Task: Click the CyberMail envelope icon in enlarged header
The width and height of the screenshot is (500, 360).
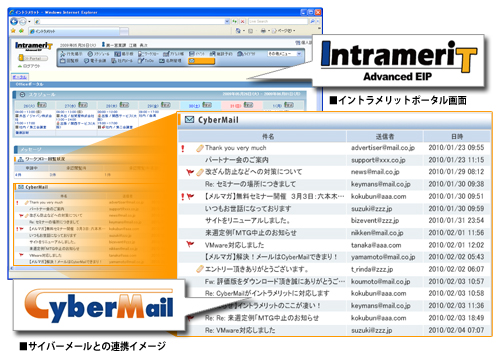Action: pyautogui.click(x=189, y=119)
